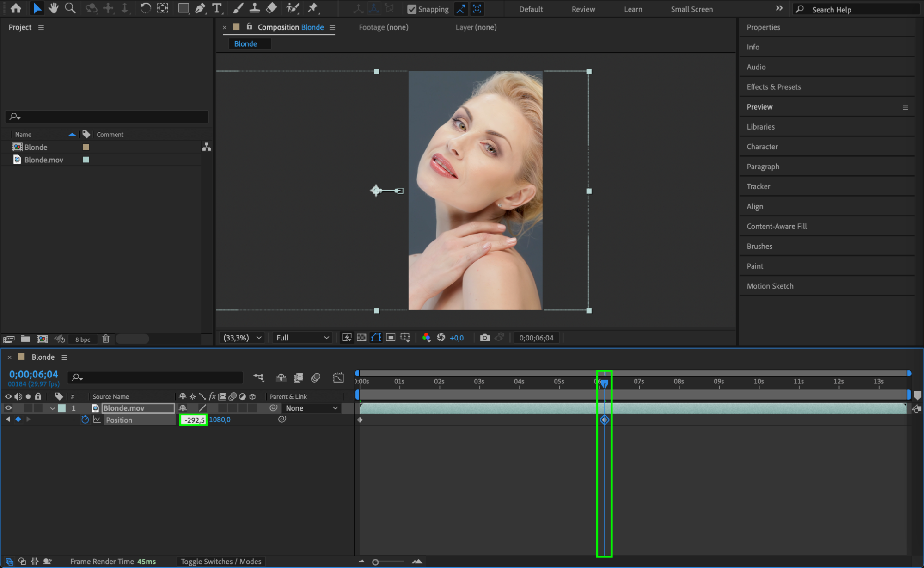
Task: Select the Zoom magnifier tool
Action: coord(70,8)
